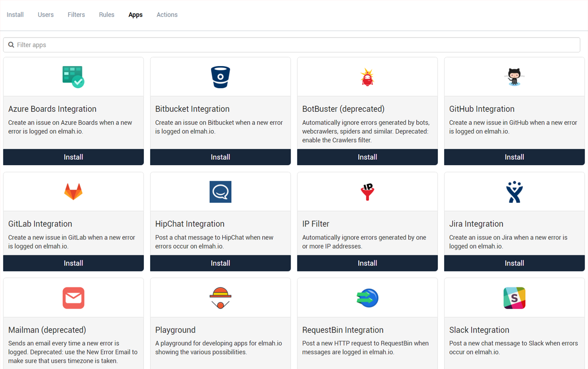Switch to the Users tab
The height and width of the screenshot is (369, 588).
(46, 15)
